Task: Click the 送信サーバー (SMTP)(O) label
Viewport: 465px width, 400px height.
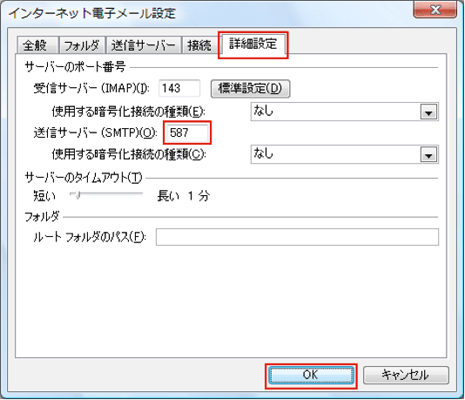Action: [95, 133]
